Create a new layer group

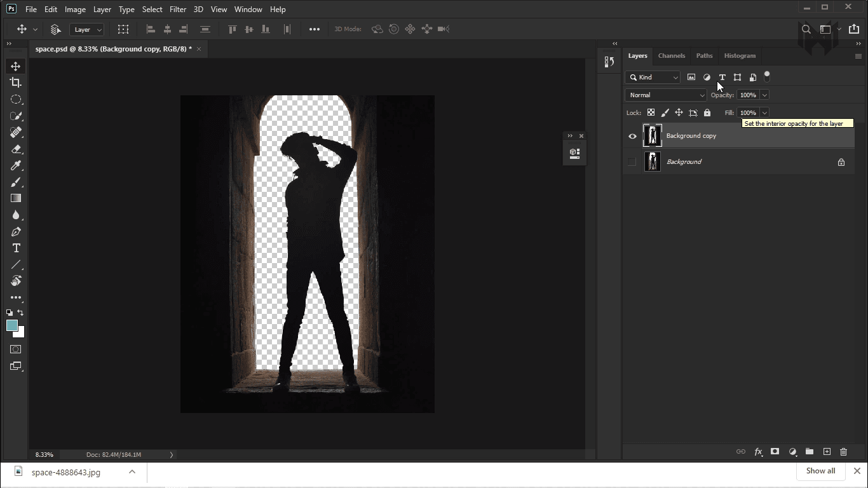[x=810, y=452]
